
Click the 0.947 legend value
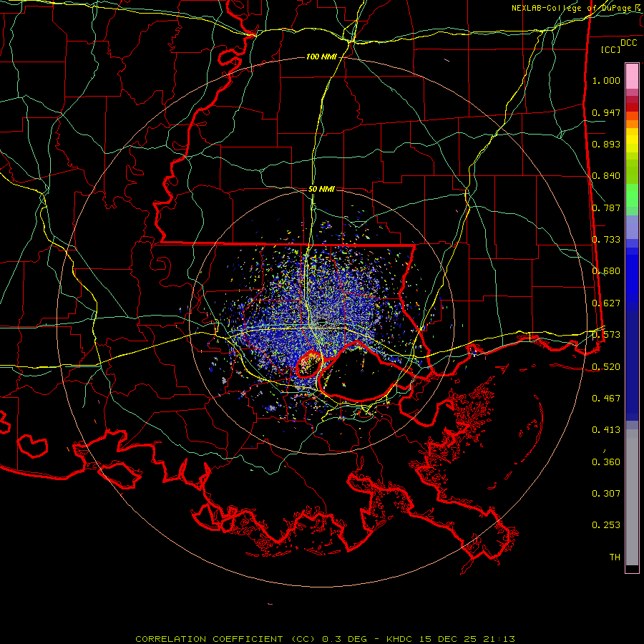(606, 112)
